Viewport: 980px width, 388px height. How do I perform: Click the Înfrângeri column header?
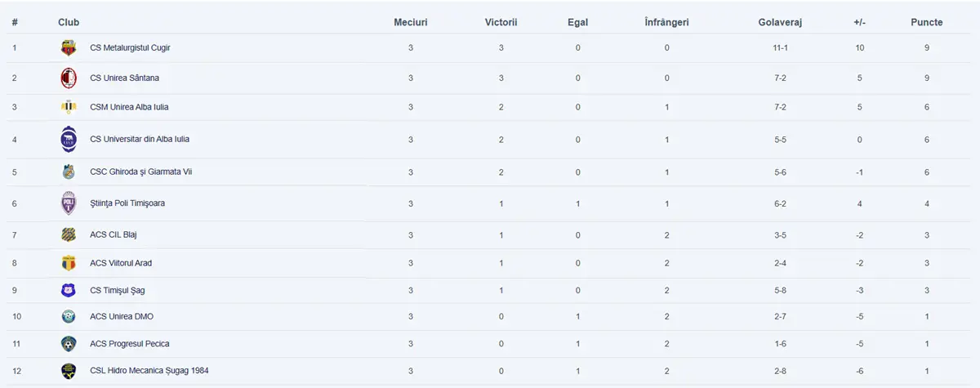point(666,22)
